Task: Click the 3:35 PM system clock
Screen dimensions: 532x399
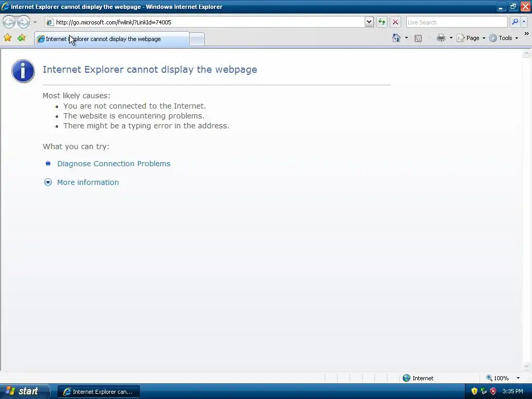Action: pos(513,391)
